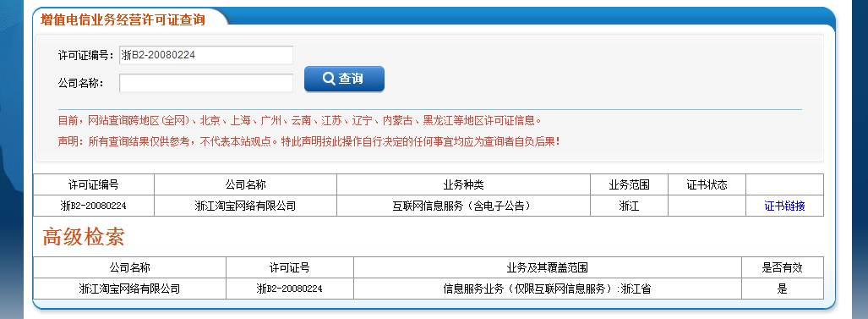The height and width of the screenshot is (319, 868).
Task: Click the 许可证编号 column header
Action: (x=94, y=184)
